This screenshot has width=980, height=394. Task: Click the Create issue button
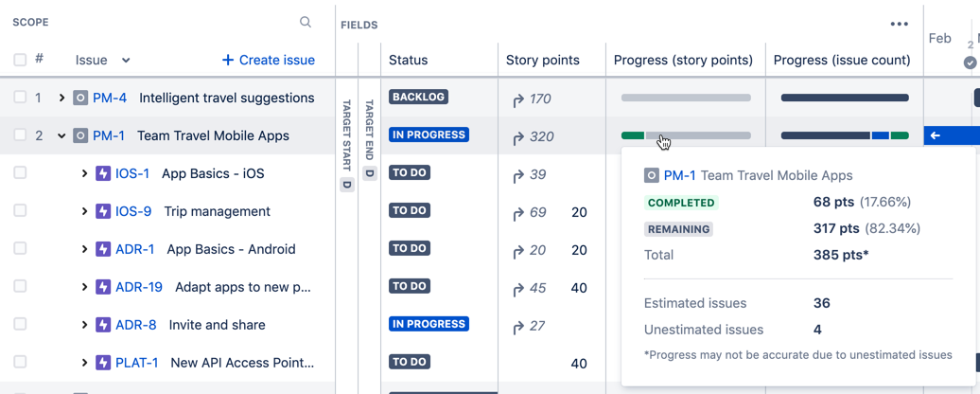269,60
